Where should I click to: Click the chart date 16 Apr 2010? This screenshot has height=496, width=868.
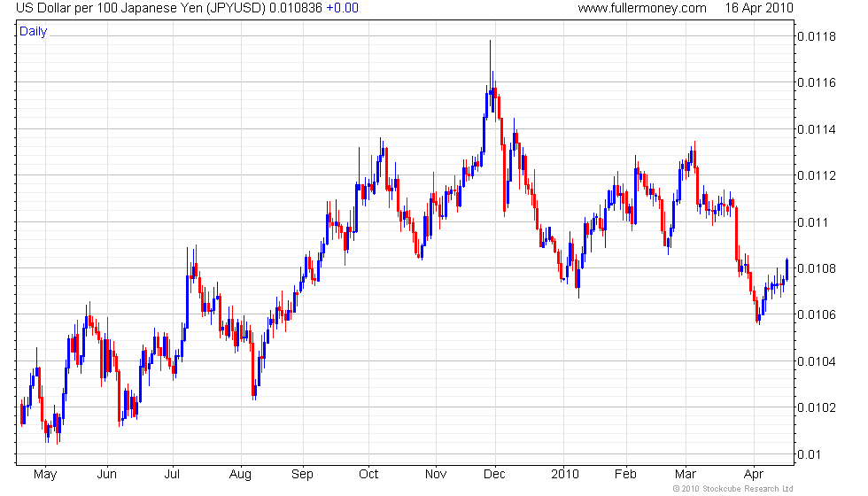pyautogui.click(x=759, y=8)
